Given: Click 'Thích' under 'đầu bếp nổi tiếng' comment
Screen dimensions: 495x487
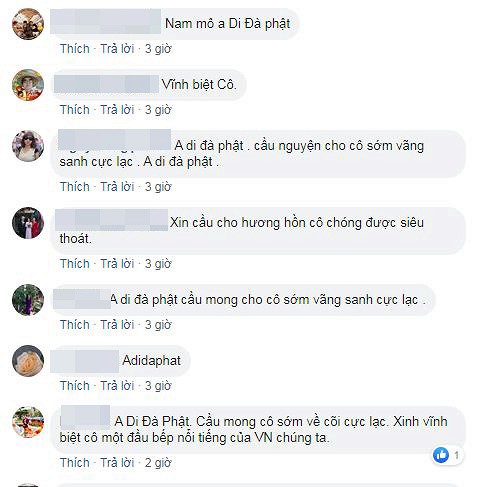Looking at the screenshot, I should click(75, 463).
